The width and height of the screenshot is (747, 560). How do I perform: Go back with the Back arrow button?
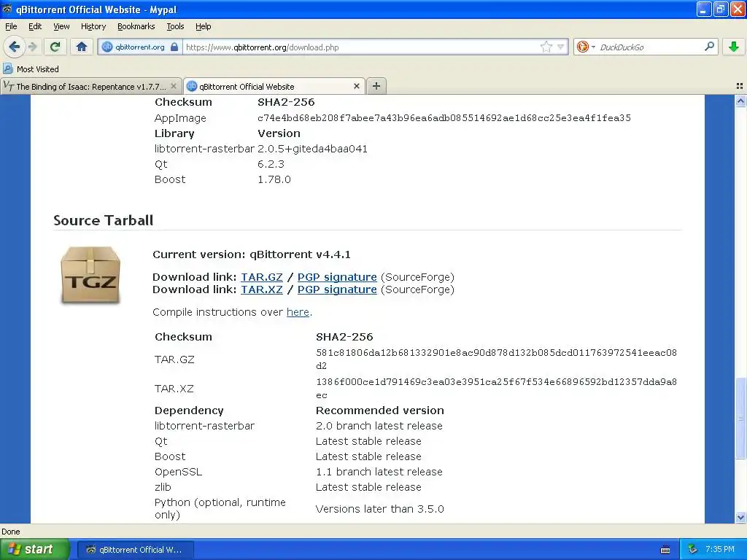(x=15, y=47)
